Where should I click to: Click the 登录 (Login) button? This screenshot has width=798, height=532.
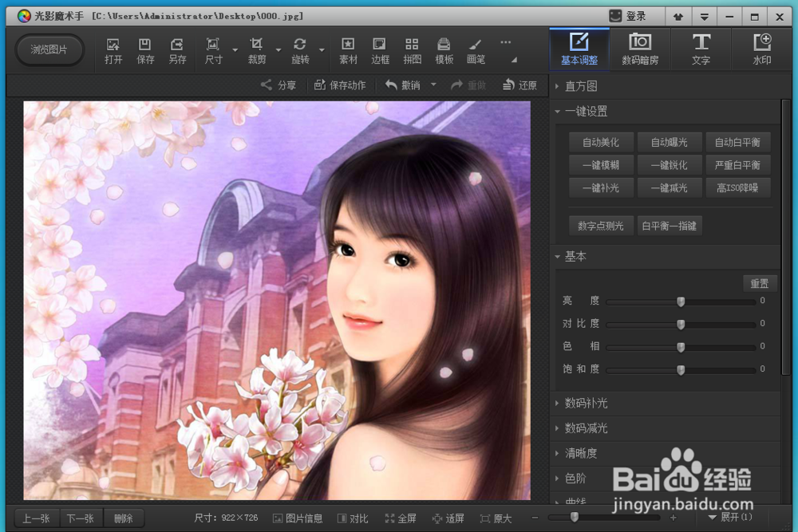(x=628, y=16)
